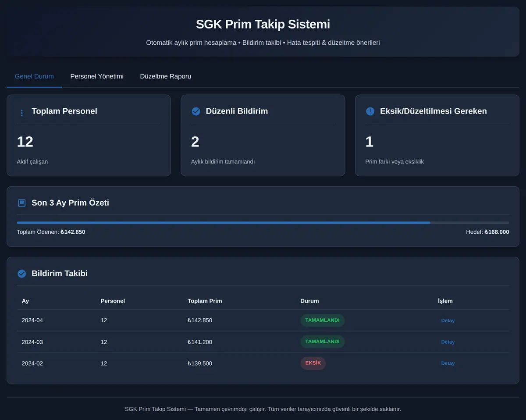Click the EKSİK status badge
The width and height of the screenshot is (526, 420).
(313, 363)
